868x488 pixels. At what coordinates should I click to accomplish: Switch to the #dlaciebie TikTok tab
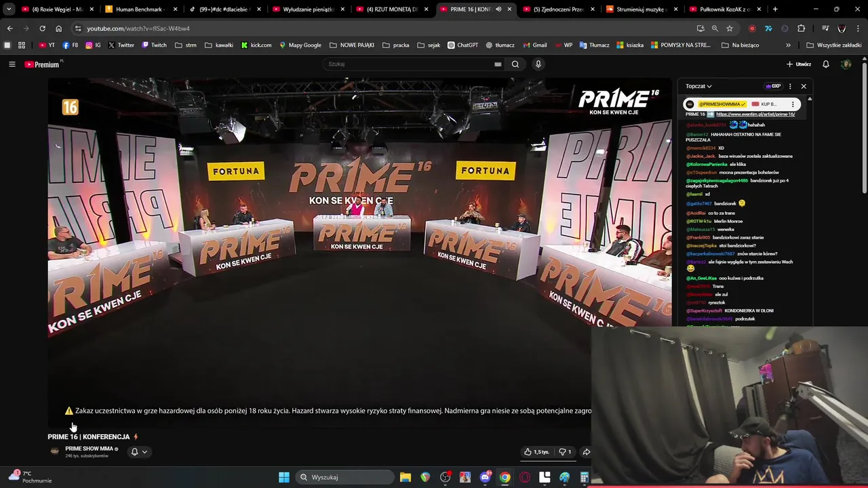coord(224,9)
